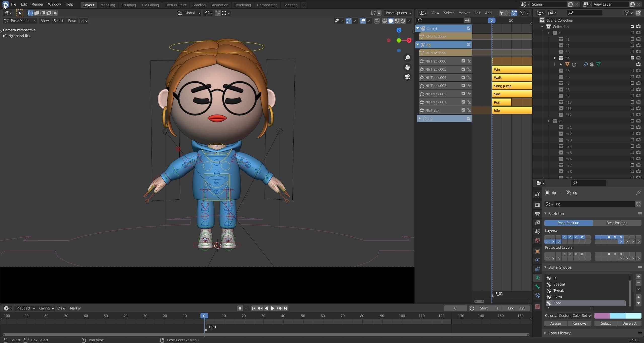Toggle X-axis mirror in Pose Options area

click(x=379, y=13)
